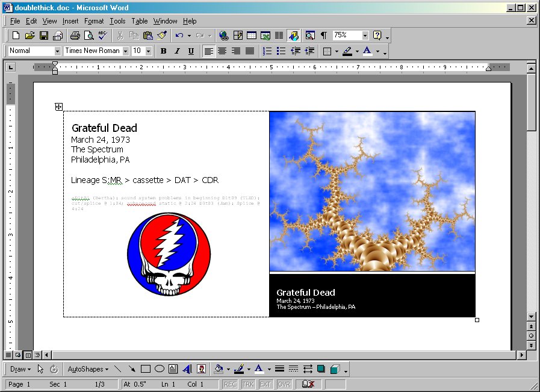Undo the last action
Image resolution: width=540 pixels, height=392 pixels.
click(179, 35)
